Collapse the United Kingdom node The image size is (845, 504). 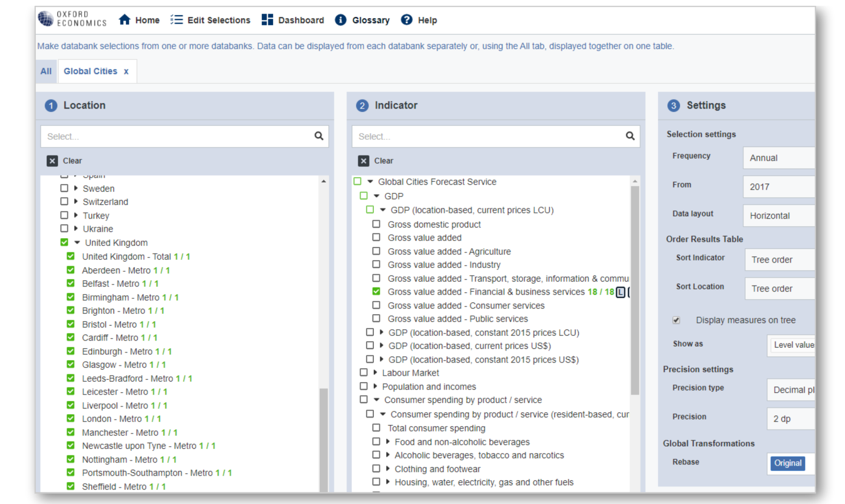tap(77, 242)
